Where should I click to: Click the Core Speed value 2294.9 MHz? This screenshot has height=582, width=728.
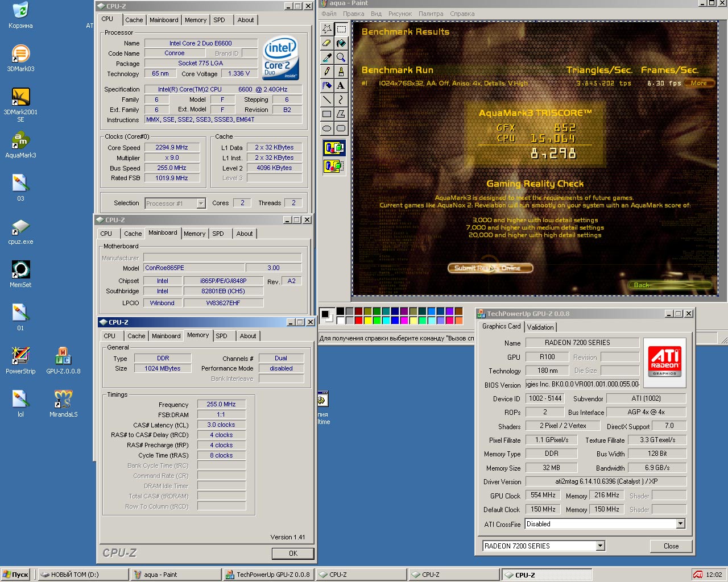click(172, 147)
